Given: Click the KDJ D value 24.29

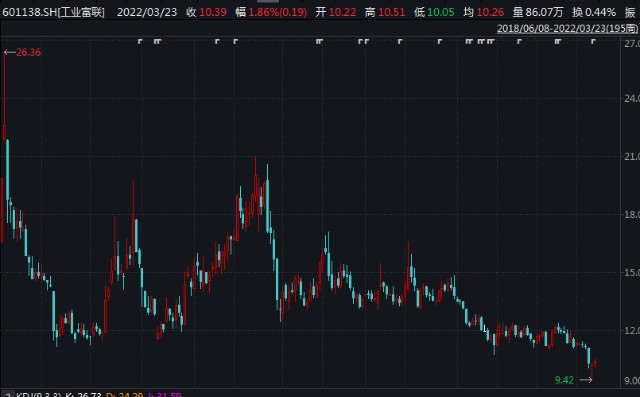Looking at the screenshot, I should pyautogui.click(x=131, y=395).
